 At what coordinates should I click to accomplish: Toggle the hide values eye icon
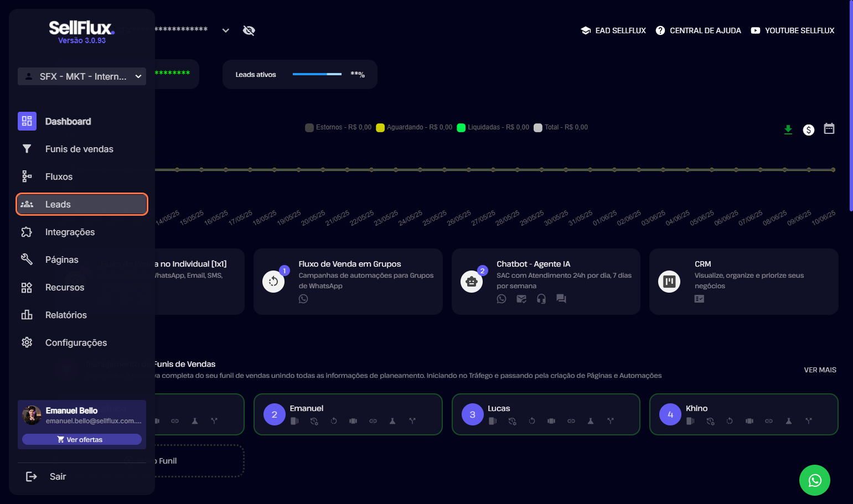pos(249,30)
